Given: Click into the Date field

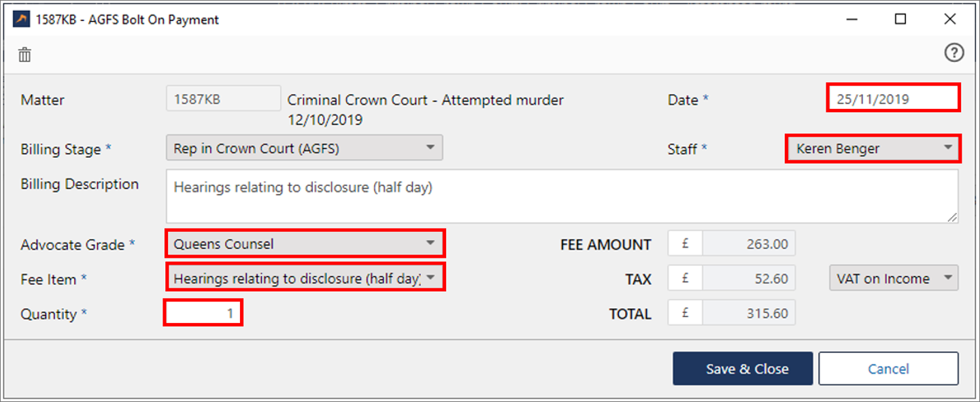Looking at the screenshot, I should tap(892, 99).
